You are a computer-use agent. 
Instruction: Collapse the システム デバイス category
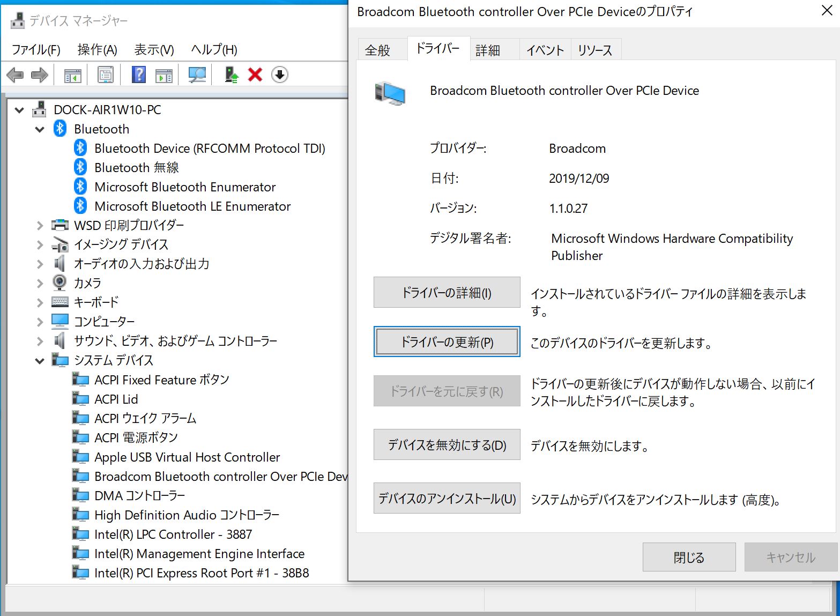40,361
